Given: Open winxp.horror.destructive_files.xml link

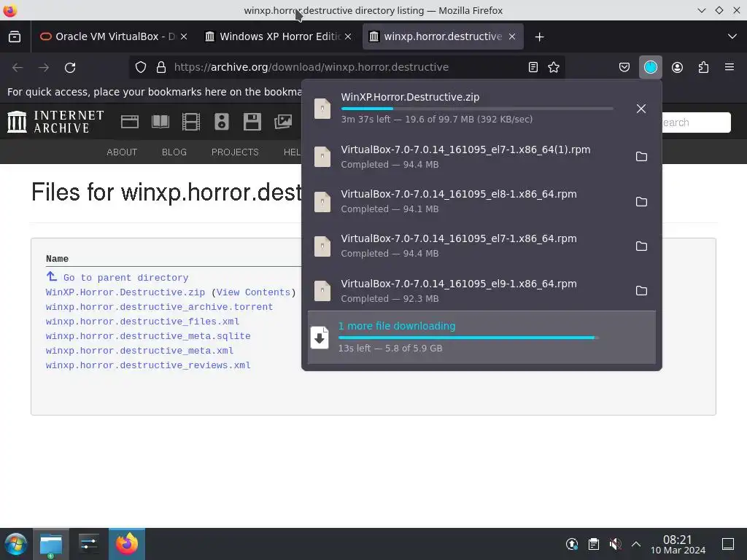Looking at the screenshot, I should (x=142, y=322).
